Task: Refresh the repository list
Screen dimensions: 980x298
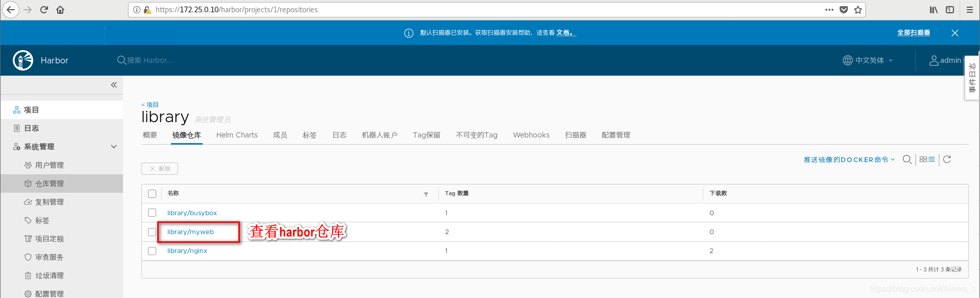Action: [947, 159]
